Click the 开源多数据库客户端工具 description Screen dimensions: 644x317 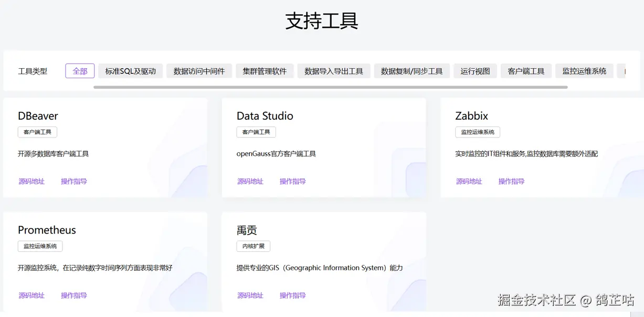coord(54,154)
